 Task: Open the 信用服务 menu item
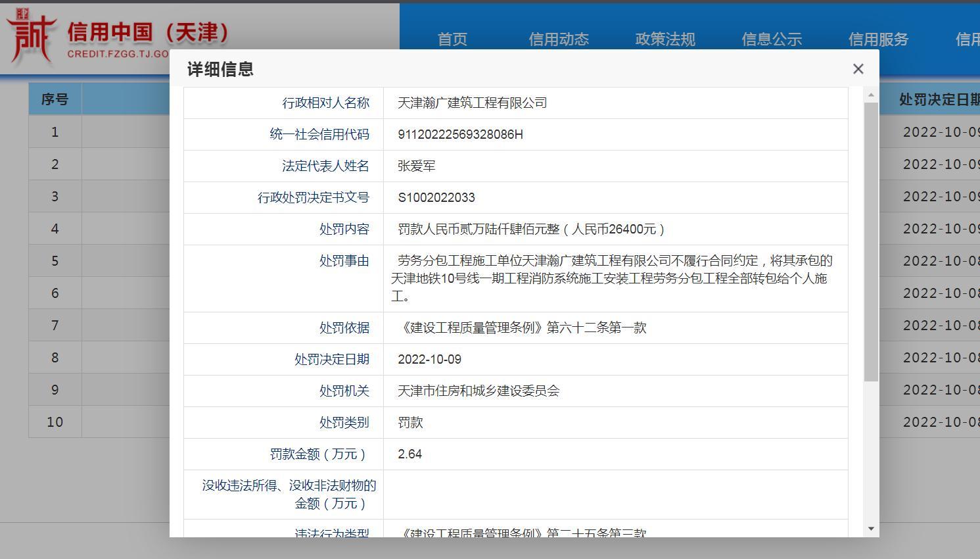coord(878,39)
